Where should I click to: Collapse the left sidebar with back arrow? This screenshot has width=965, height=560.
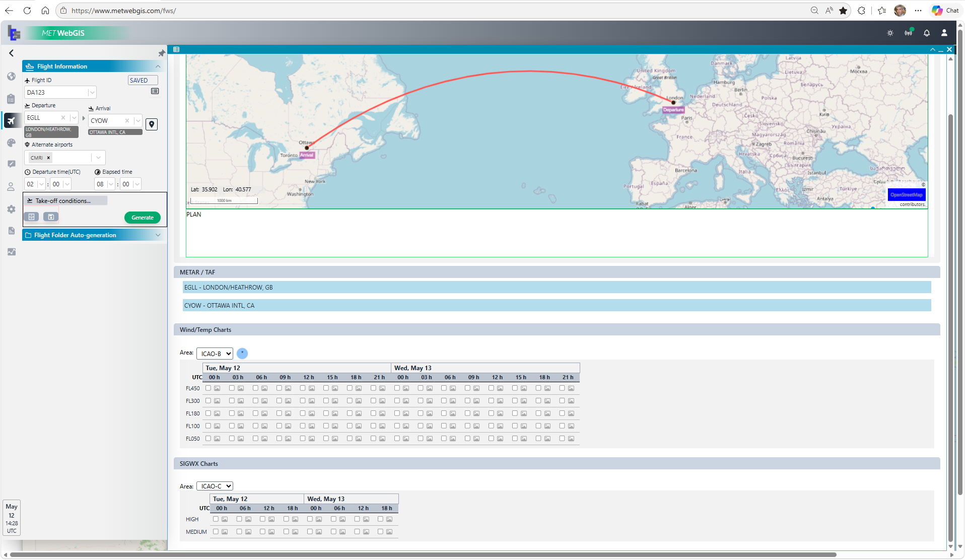11,53
